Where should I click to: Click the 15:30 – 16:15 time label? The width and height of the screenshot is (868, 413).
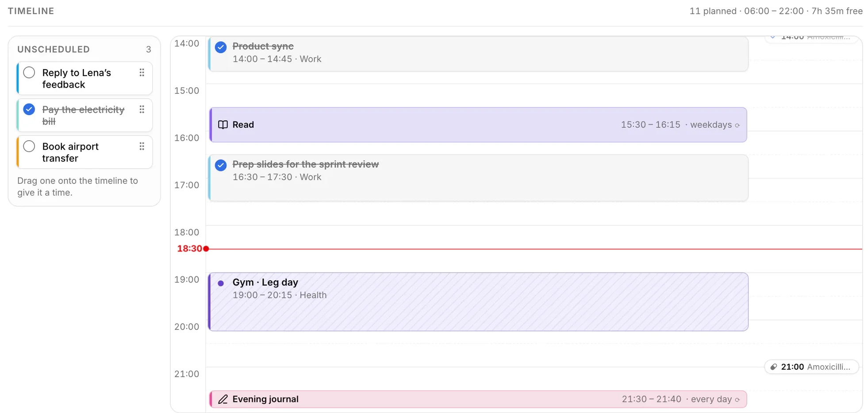click(650, 125)
